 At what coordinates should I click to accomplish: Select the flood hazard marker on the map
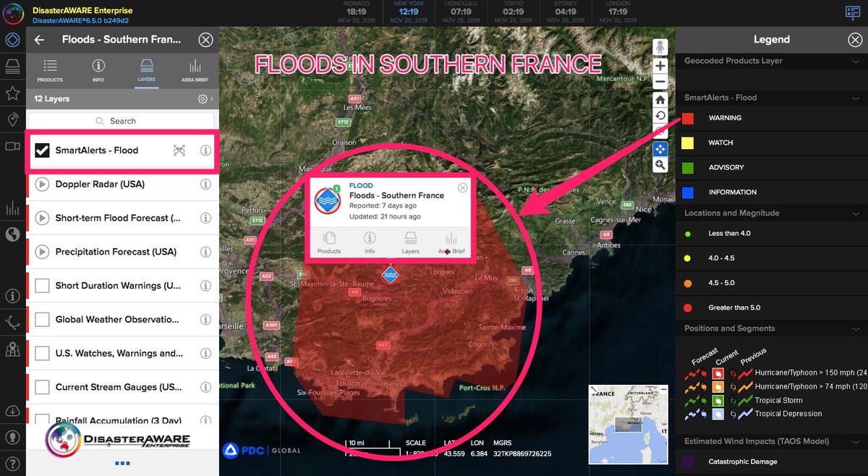click(391, 275)
